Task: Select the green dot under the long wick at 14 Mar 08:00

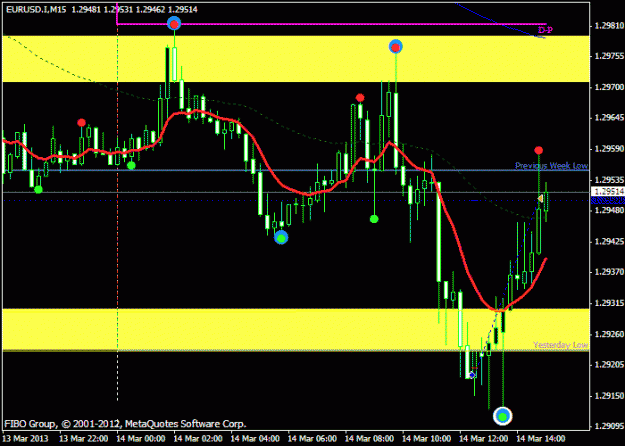Action: [374, 219]
